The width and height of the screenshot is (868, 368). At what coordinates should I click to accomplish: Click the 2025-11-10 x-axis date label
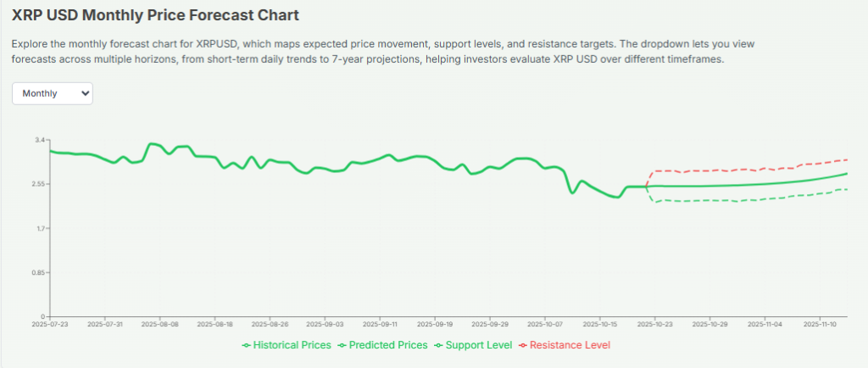tap(820, 324)
